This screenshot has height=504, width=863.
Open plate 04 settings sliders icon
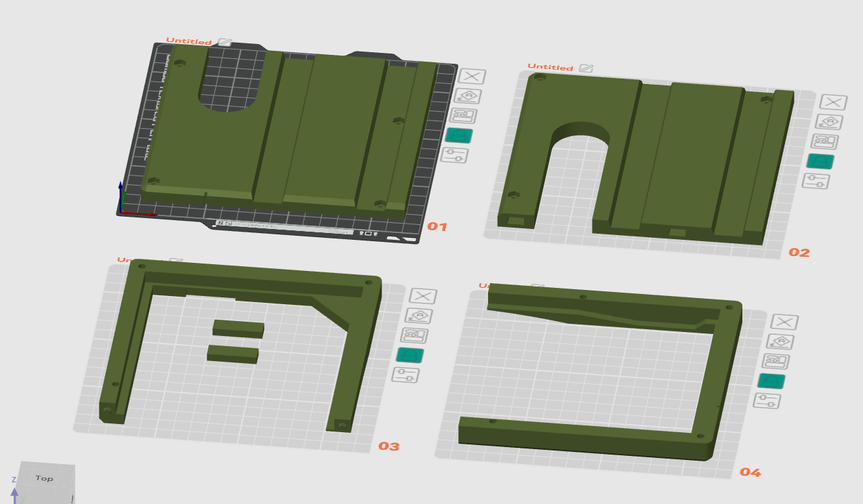767,400
